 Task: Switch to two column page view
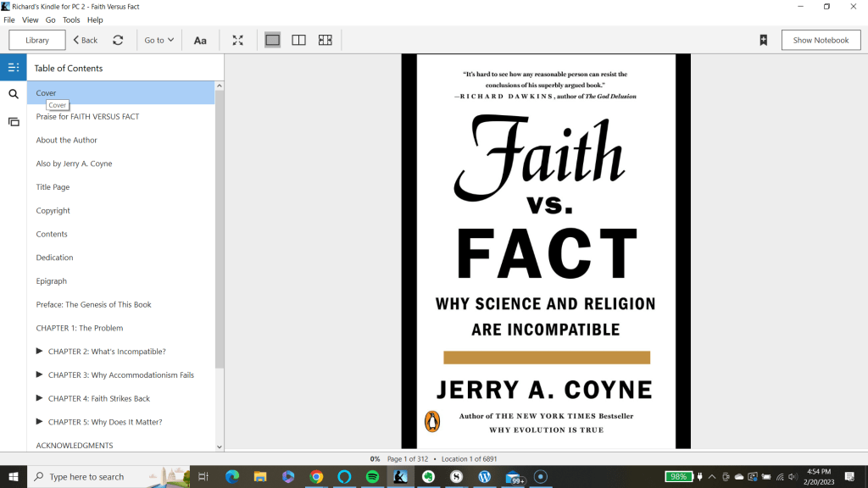point(298,40)
